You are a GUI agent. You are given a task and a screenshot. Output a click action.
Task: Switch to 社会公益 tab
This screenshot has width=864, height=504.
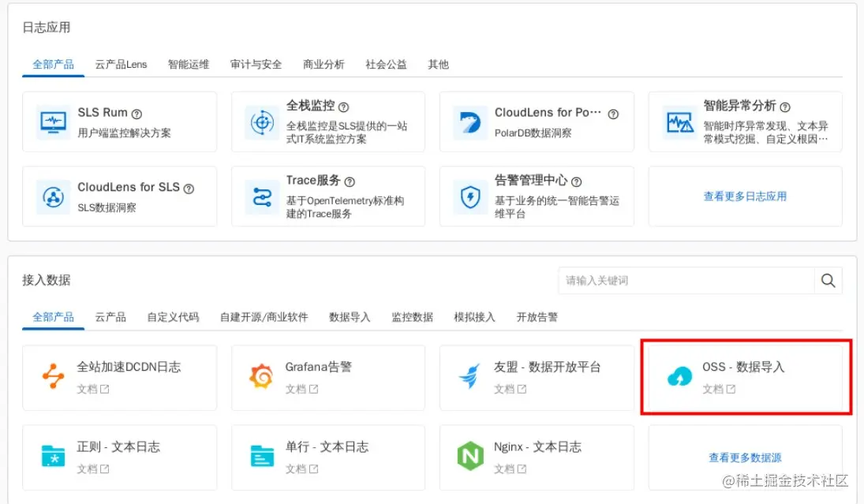pyautogui.click(x=387, y=65)
